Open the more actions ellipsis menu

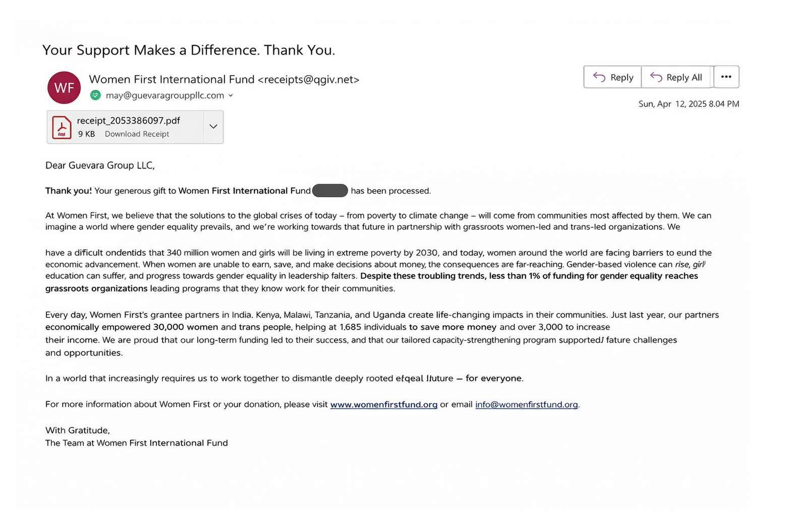tap(726, 77)
